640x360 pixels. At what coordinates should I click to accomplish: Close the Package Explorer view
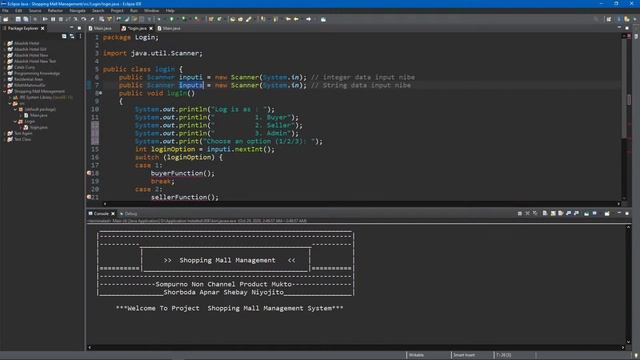(x=42, y=28)
